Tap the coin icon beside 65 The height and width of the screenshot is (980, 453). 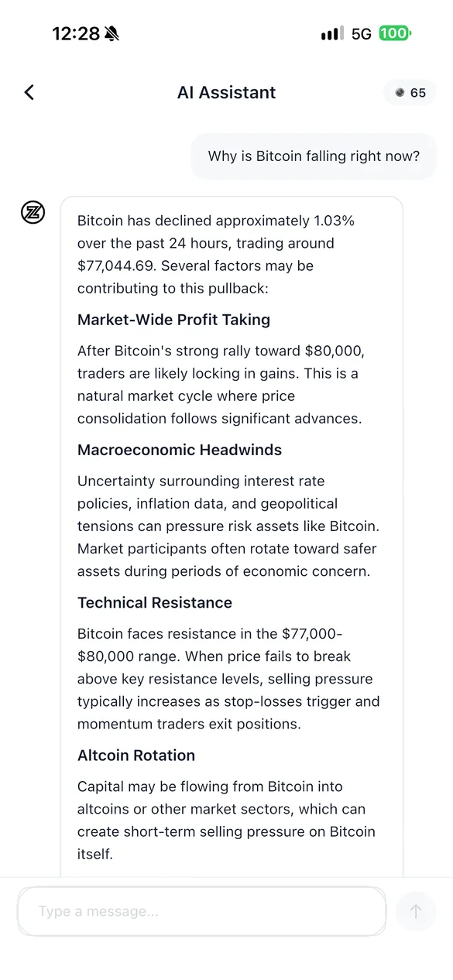pyautogui.click(x=400, y=92)
